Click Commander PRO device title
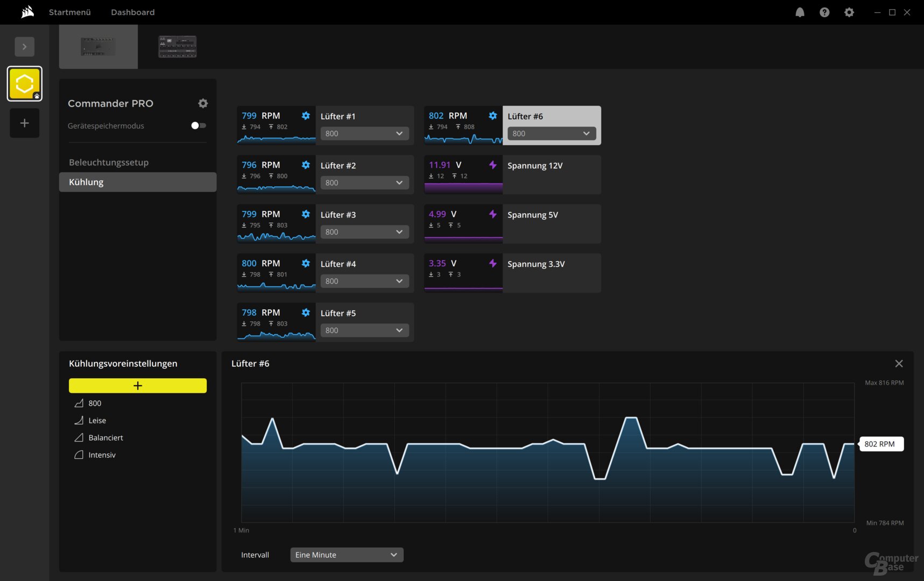924x581 pixels. (x=110, y=103)
